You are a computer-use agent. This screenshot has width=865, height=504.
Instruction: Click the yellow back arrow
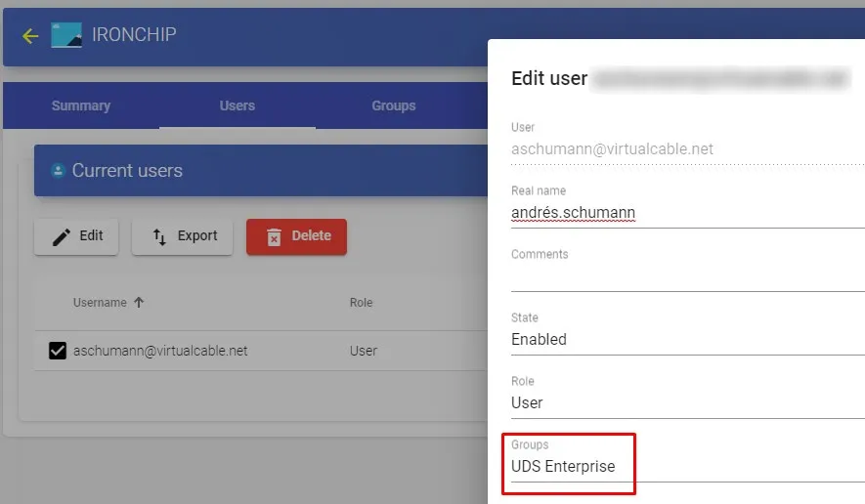coord(30,36)
